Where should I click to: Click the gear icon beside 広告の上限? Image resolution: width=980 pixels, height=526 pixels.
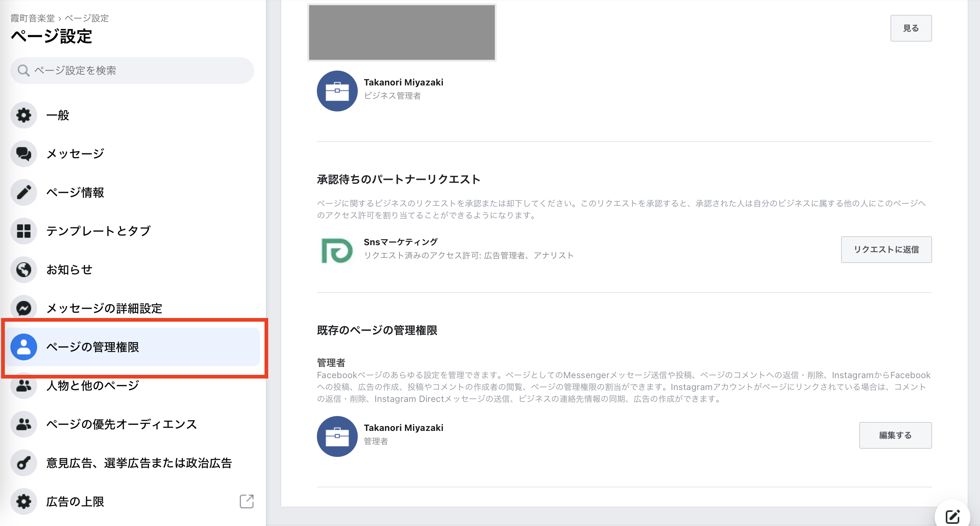(x=23, y=501)
